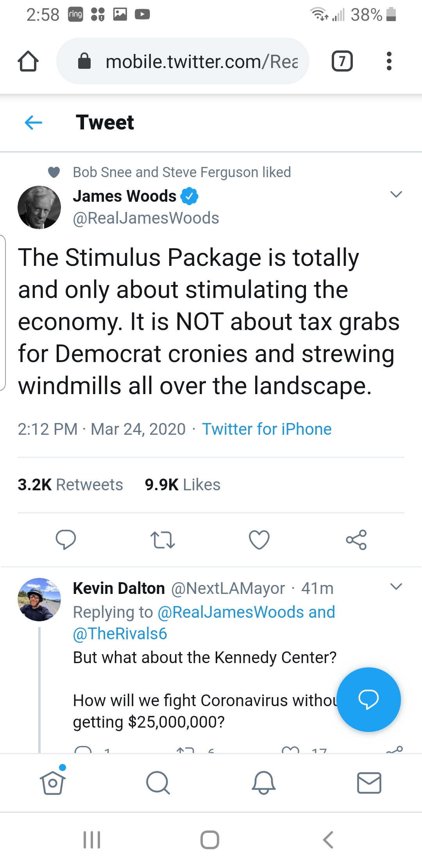Open Twitter search tab
422x868 pixels.
158,783
